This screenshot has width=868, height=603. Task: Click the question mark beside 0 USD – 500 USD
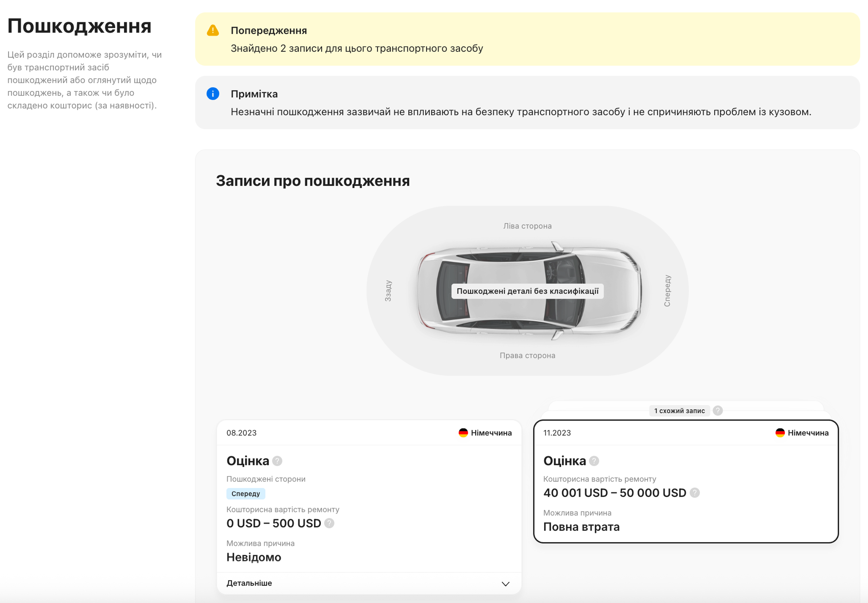(329, 524)
